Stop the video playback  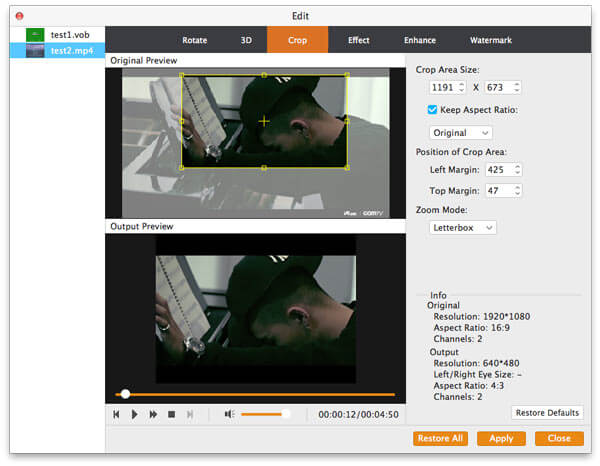[x=171, y=414]
